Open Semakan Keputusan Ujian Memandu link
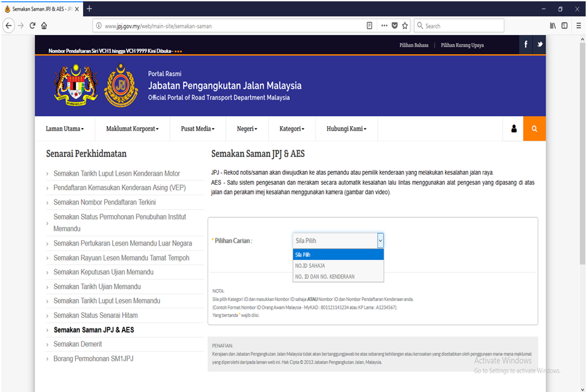The height and width of the screenshot is (392, 587). pyautogui.click(x=103, y=273)
